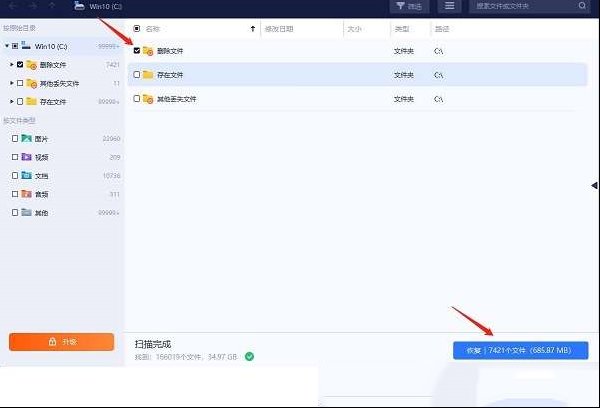Click the back navigation arrow

pyautogui.click(x=13, y=6)
